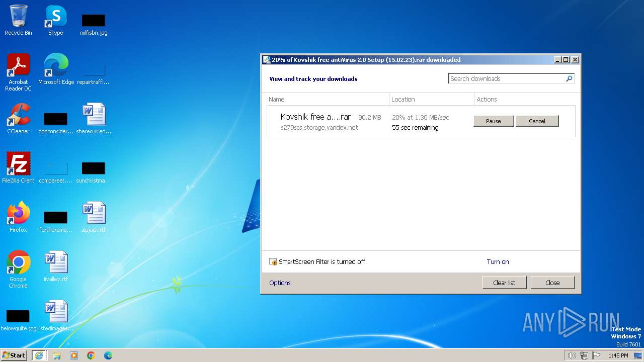Image resolution: width=644 pixels, height=362 pixels.
Task: Open the download Options link
Action: pyautogui.click(x=280, y=283)
